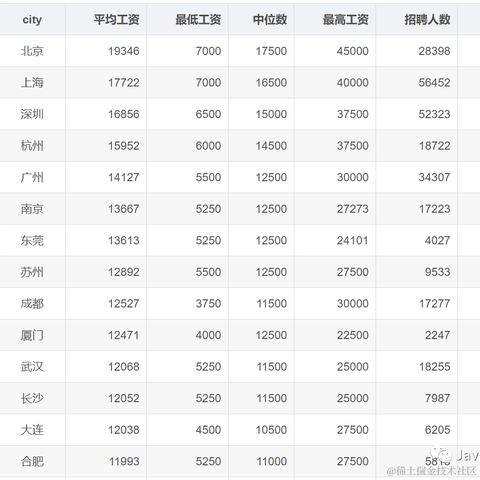
Task: Select the 东莞 city cell
Action: pyautogui.click(x=32, y=240)
